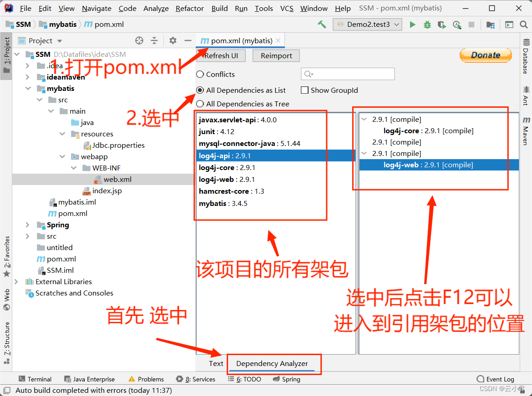
Task: Collapse the WEB-INF folder
Action: [x=74, y=168]
